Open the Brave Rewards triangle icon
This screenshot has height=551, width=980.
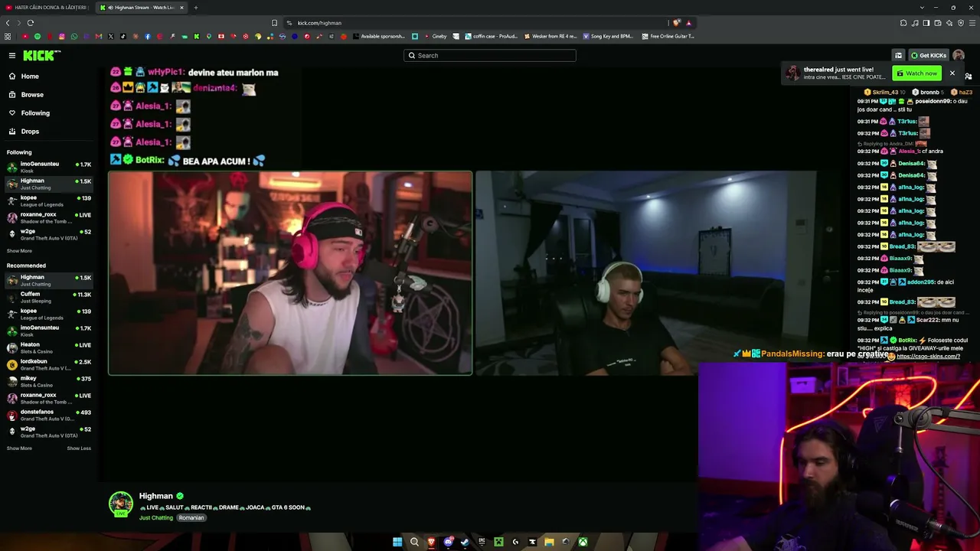688,23
